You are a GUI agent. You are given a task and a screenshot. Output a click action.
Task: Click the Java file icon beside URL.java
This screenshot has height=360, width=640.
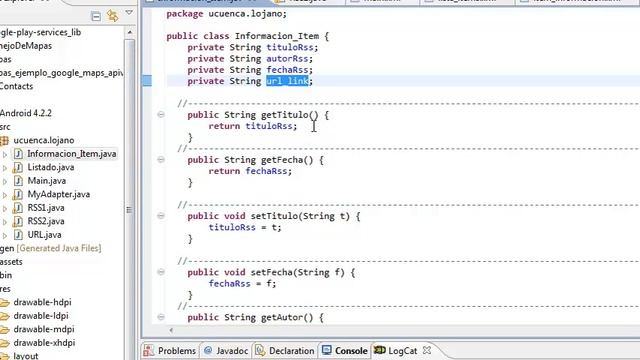pos(18,235)
